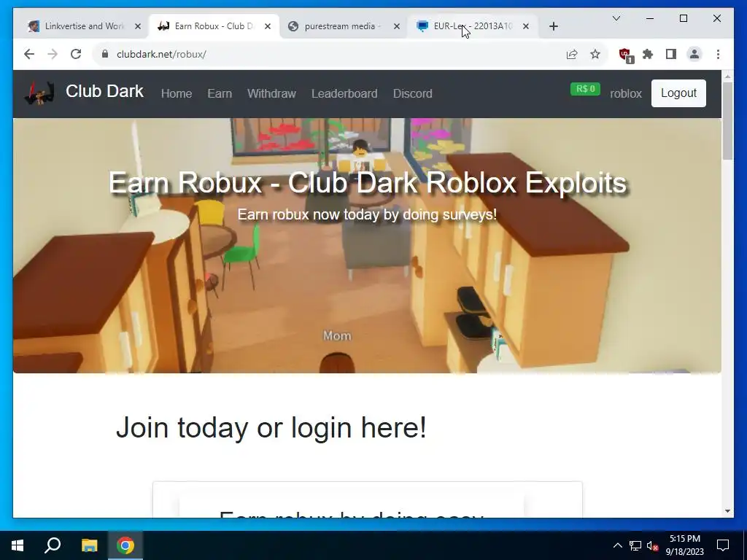The height and width of the screenshot is (560, 747).
Task: Close the Linkvertise tab
Action: pyautogui.click(x=138, y=27)
